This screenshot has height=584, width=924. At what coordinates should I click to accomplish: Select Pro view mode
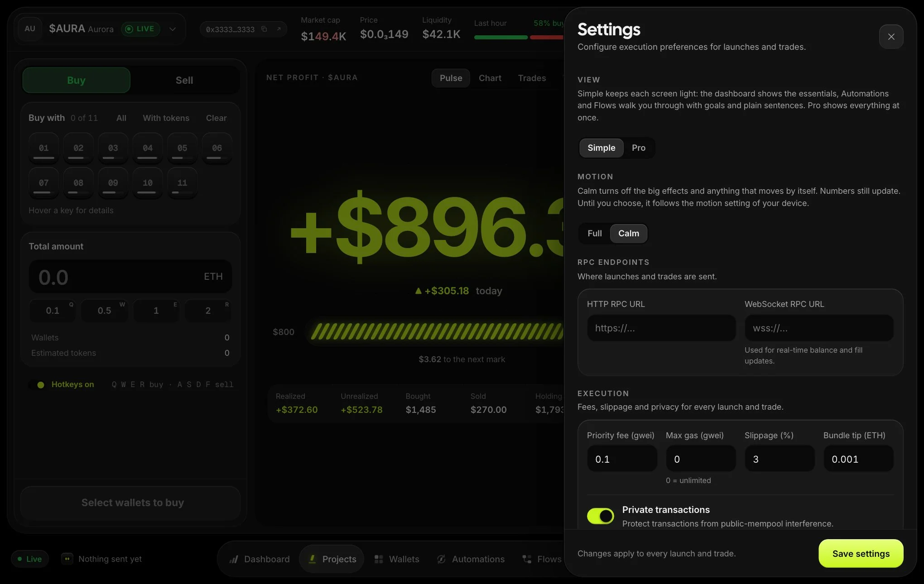638,148
